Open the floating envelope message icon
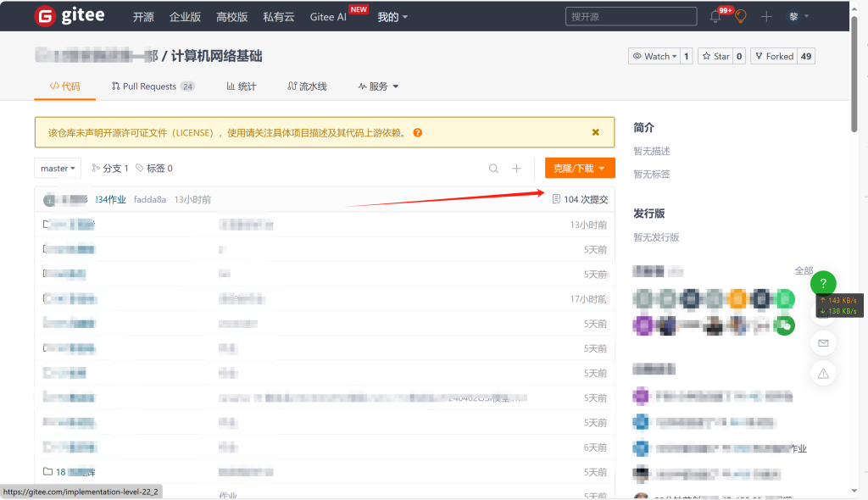The image size is (868, 500). (823, 343)
